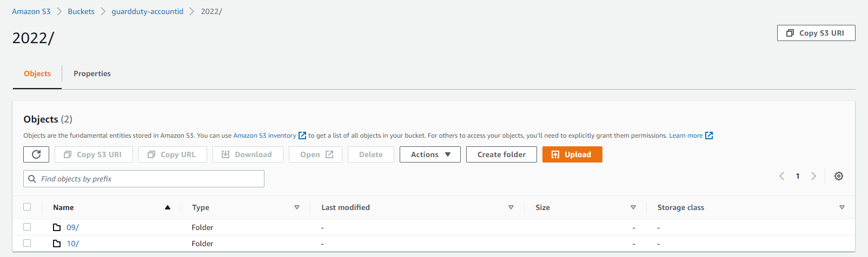Click the next page arrow

[813, 176]
